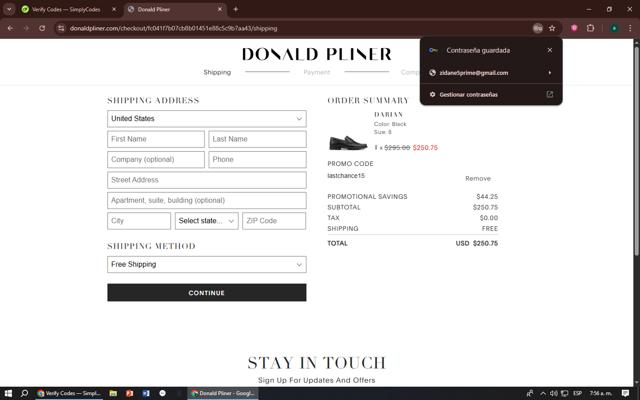Click the browser address bar URL
Image resolution: width=640 pixels, height=400 pixels.
click(x=173, y=28)
